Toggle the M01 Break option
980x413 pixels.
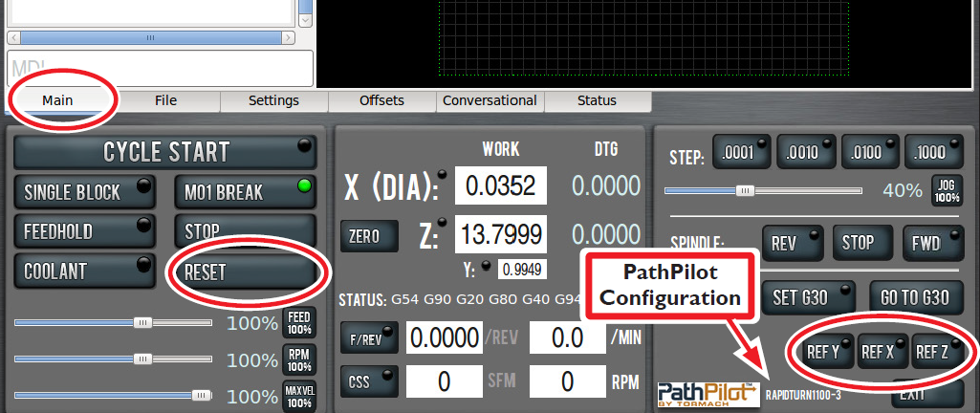[x=245, y=192]
